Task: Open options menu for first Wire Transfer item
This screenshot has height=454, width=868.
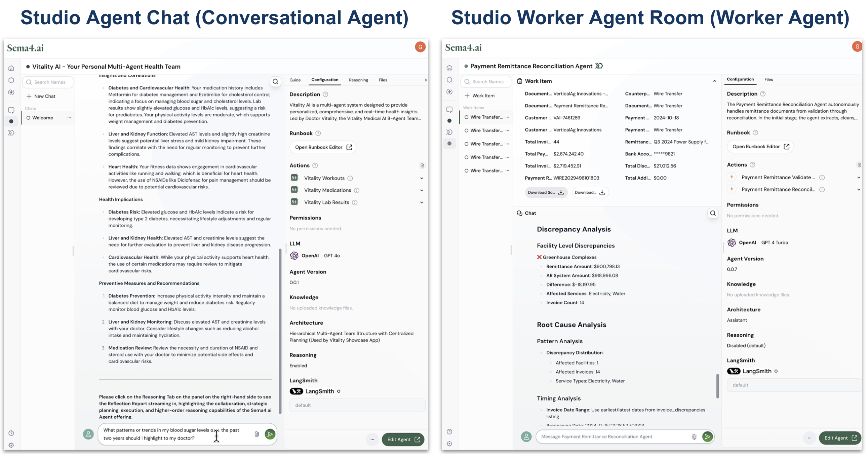Action: [508, 117]
